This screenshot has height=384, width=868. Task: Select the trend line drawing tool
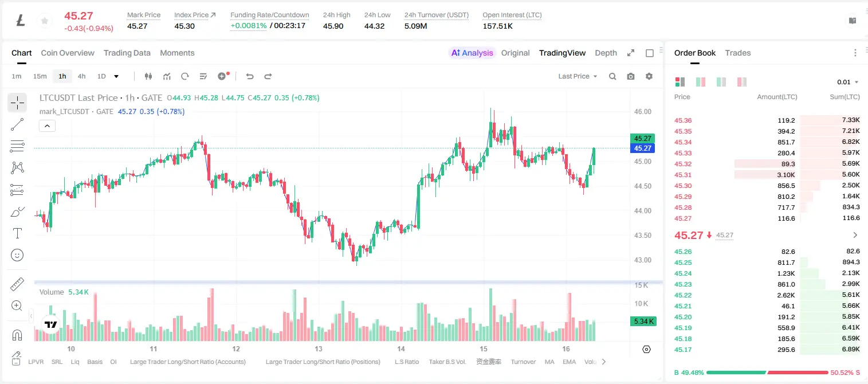17,124
